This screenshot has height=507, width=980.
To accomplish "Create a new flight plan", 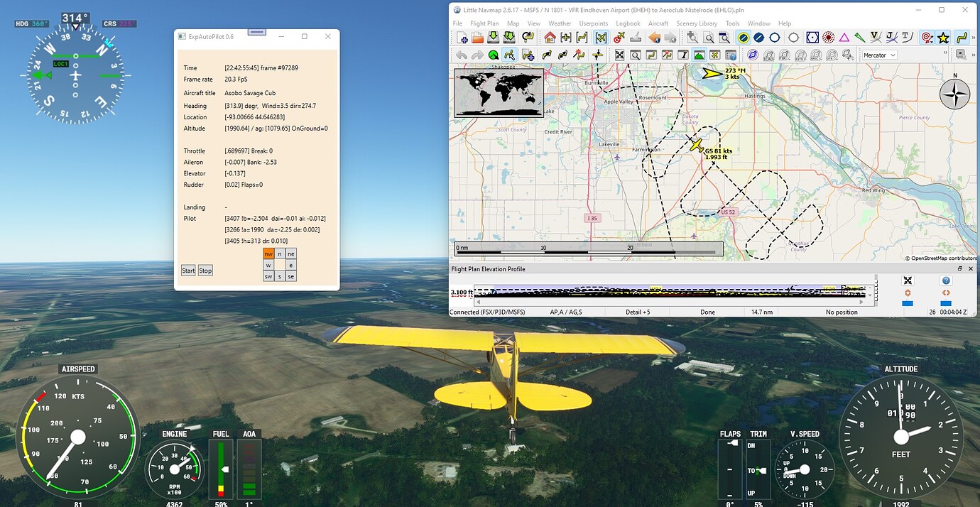I will click(x=462, y=36).
